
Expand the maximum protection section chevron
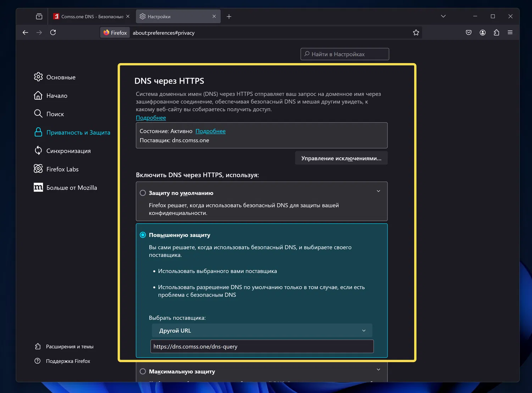point(378,370)
